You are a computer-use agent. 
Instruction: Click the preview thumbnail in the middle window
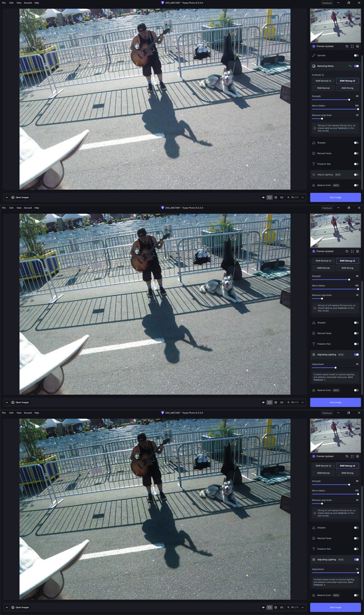click(335, 231)
